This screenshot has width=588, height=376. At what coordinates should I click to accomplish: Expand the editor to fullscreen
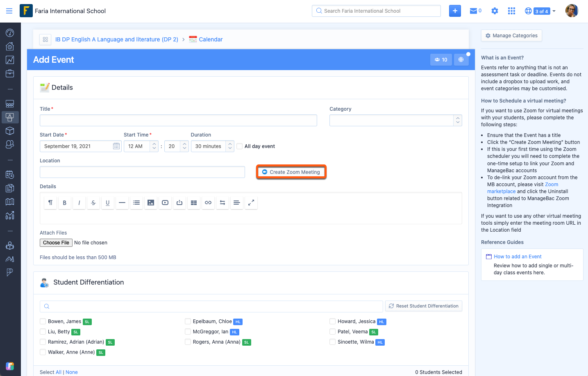click(x=251, y=203)
